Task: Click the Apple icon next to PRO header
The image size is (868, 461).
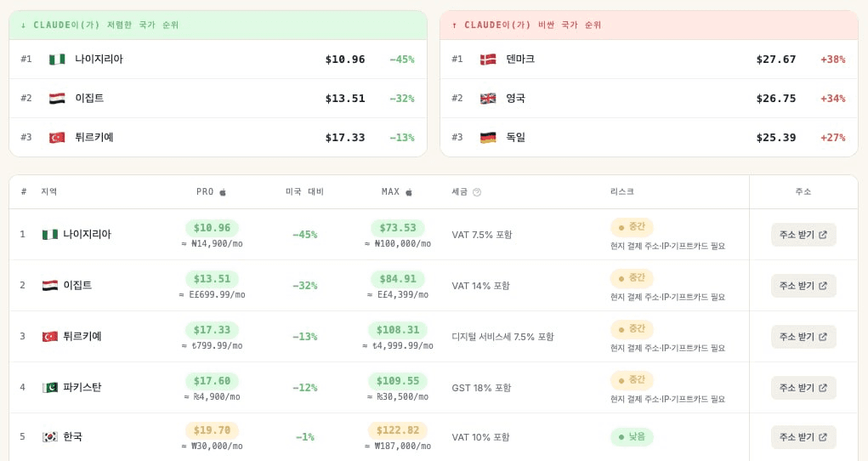Action: tap(223, 192)
